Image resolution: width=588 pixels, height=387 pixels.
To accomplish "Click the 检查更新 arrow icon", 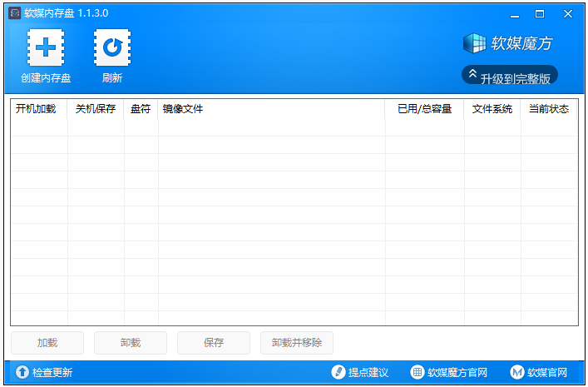I will 22,372.
